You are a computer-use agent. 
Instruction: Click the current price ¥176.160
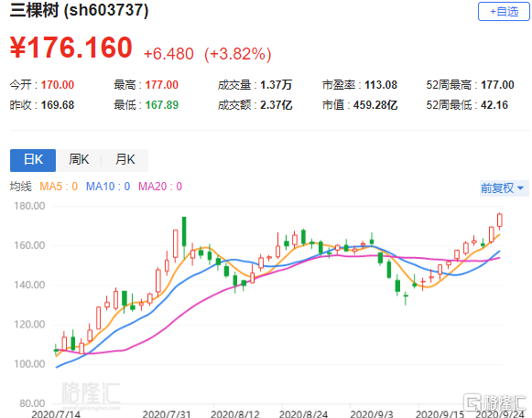click(71, 48)
